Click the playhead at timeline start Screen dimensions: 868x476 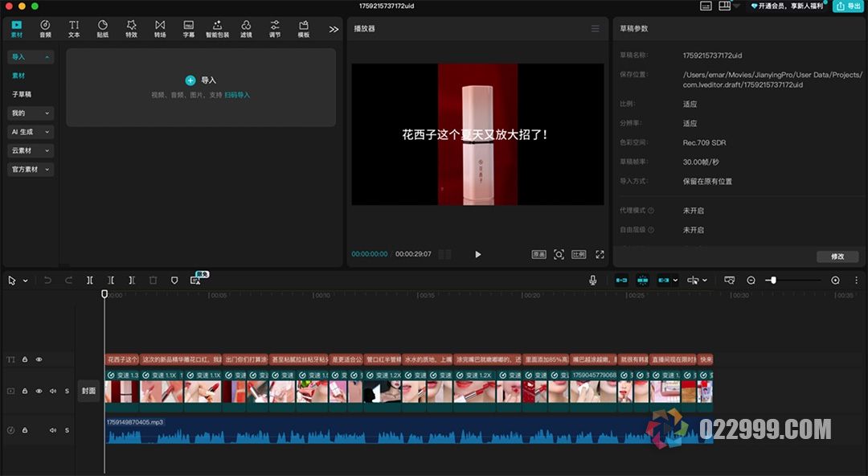point(104,293)
